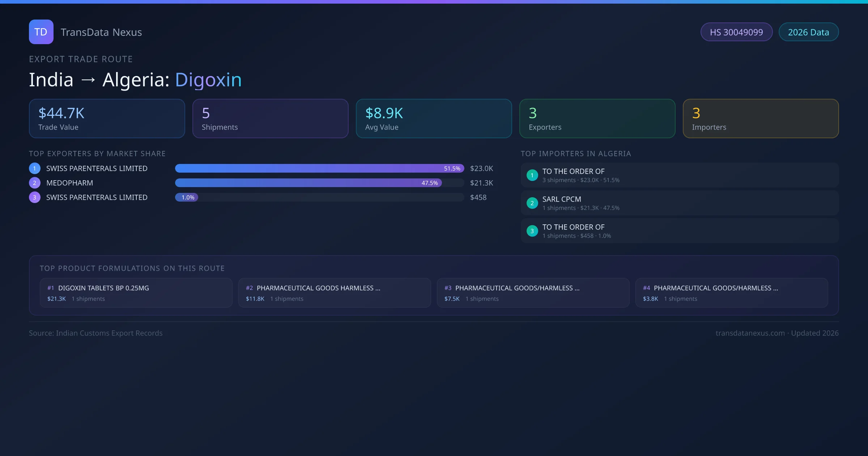868x456 pixels.
Task: Click the TD logo icon
Action: coord(41,32)
